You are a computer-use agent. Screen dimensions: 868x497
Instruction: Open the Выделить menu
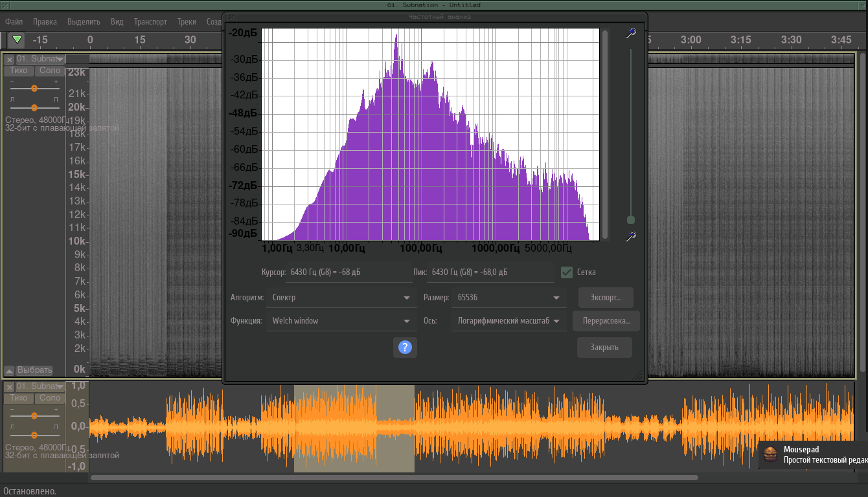tap(84, 21)
